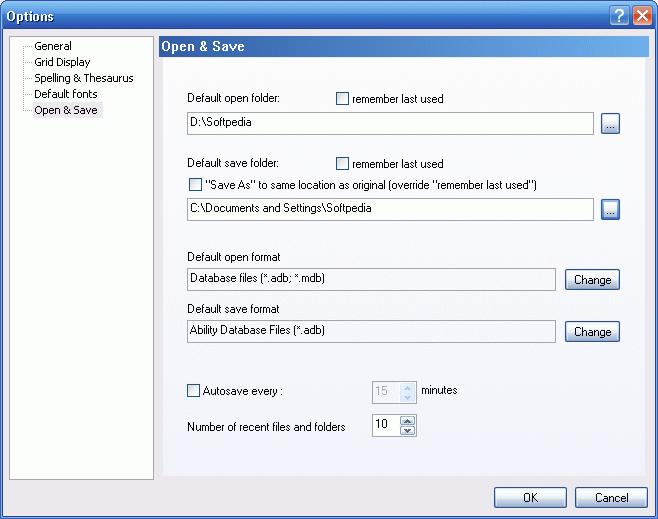Open Grid Display settings
This screenshot has height=519, width=658.
pyautogui.click(x=62, y=62)
